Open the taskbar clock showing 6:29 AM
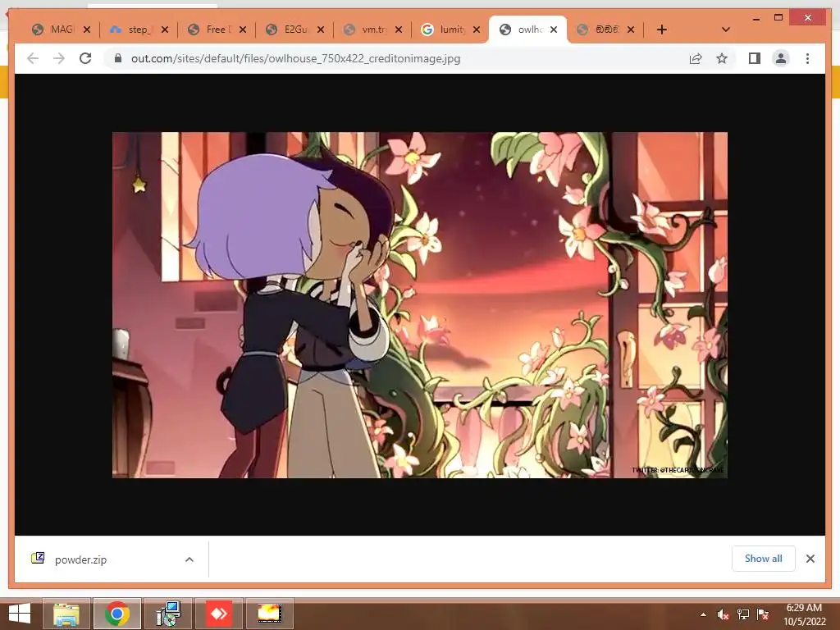The height and width of the screenshot is (630, 840). [804, 614]
